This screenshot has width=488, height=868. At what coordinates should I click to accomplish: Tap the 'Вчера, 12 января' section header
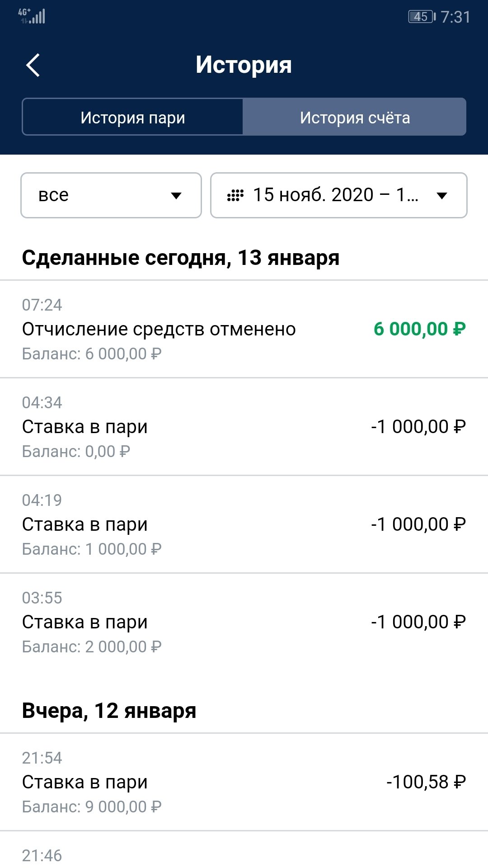pyautogui.click(x=109, y=711)
